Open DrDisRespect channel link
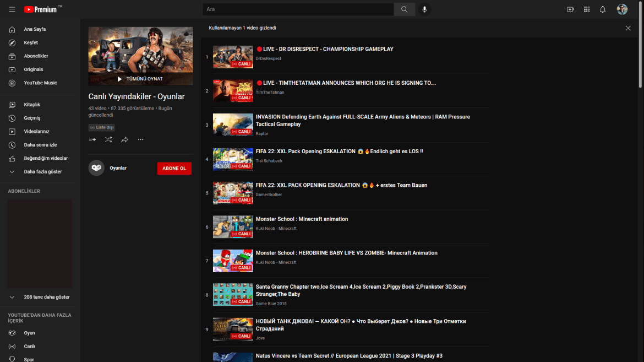Screen dimensions: 644x362 click(268, 59)
